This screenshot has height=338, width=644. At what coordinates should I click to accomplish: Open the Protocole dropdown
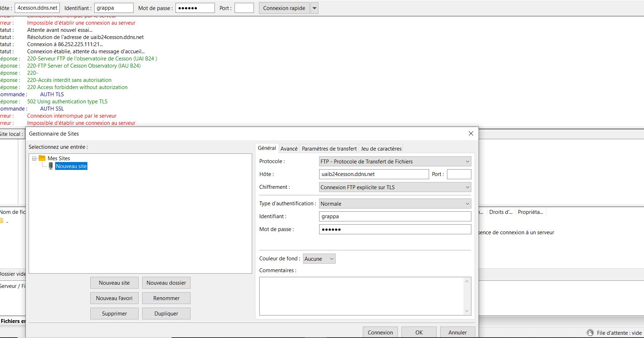tap(395, 162)
